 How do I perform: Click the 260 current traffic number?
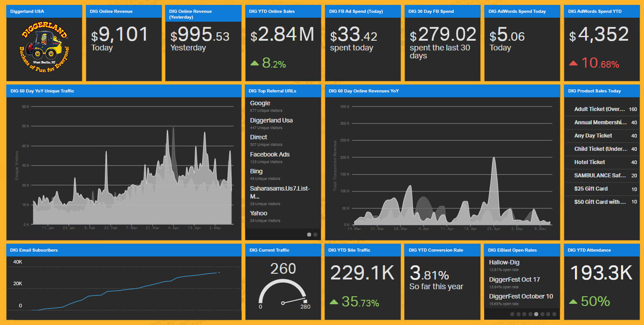click(283, 268)
